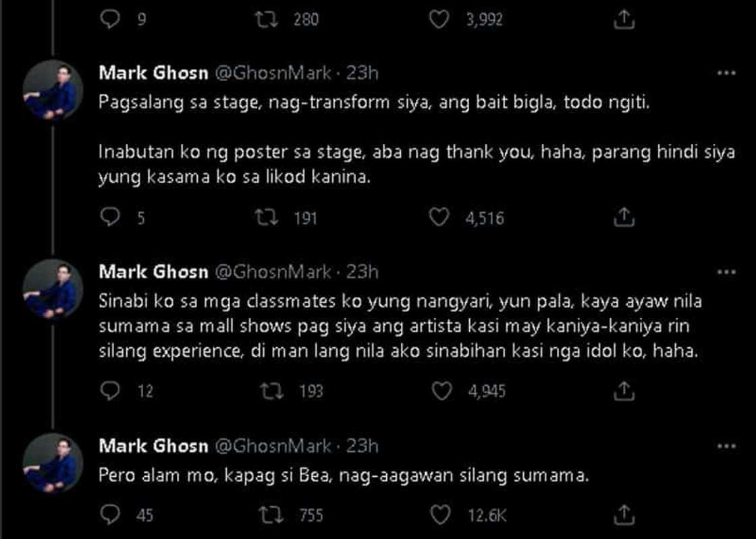756x539 pixels.
Task: Click the 23h timestamp on "Sinabi ko" tweet
Action: [362, 272]
